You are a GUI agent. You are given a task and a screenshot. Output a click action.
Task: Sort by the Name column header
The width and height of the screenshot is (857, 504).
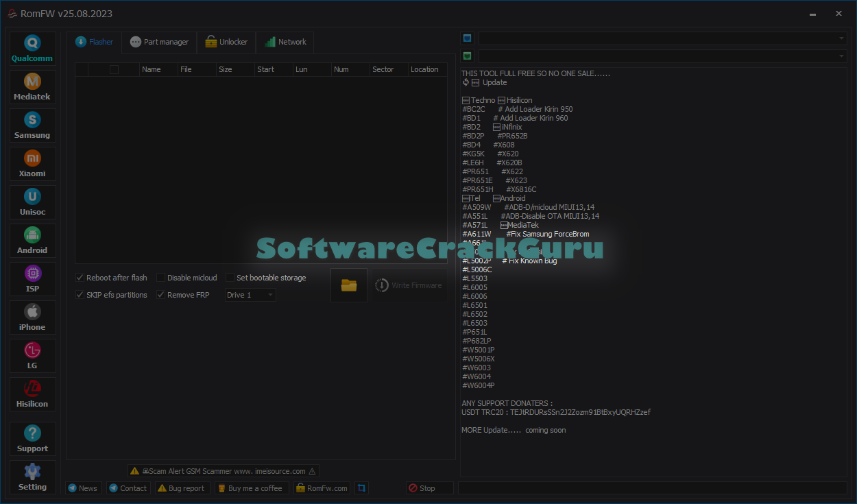click(x=158, y=69)
